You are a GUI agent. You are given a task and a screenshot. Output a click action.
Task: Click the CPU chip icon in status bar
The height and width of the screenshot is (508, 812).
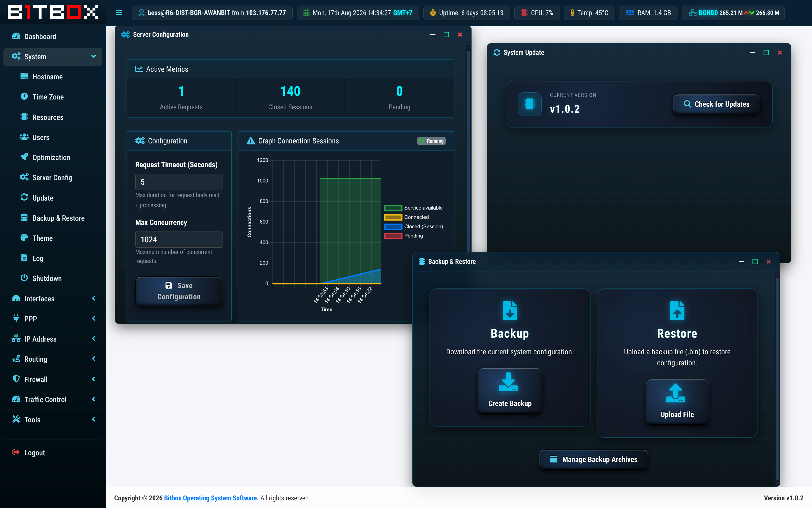pyautogui.click(x=524, y=13)
